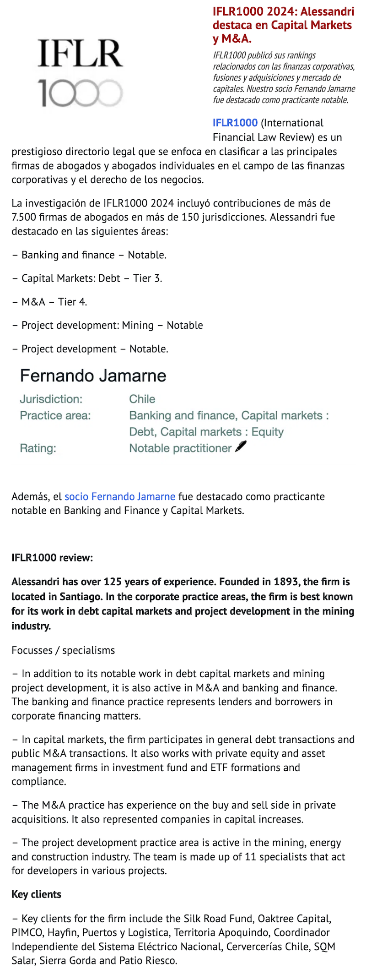Click the Project development: Mining – Notable line
Viewport: 366px width, 980px height.
tap(108, 325)
